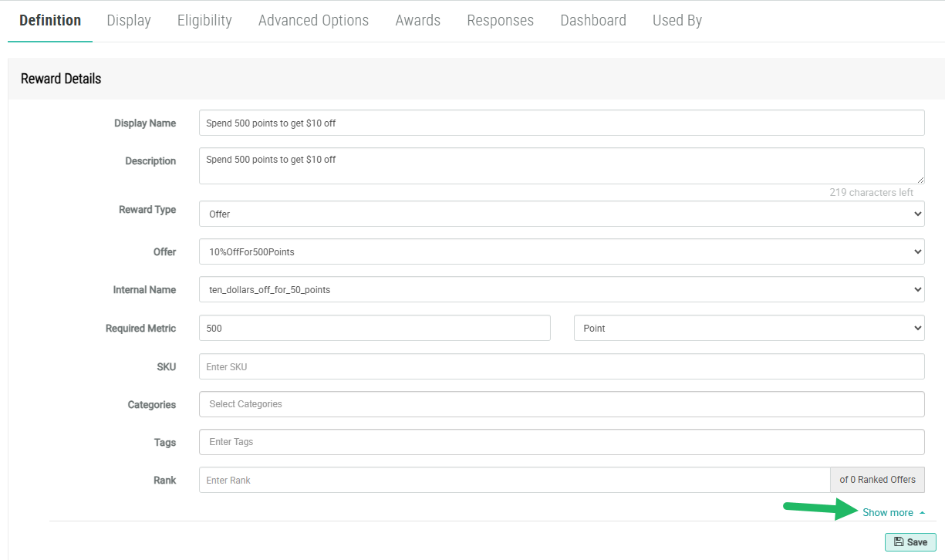Screen dimensions: 945x560
Task: Open the Point metric type dropdown
Action: pyautogui.click(x=748, y=328)
